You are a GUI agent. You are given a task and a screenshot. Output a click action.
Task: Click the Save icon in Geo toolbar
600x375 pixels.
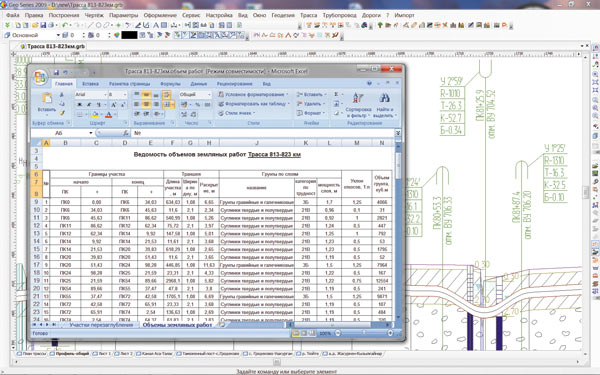coord(43,25)
